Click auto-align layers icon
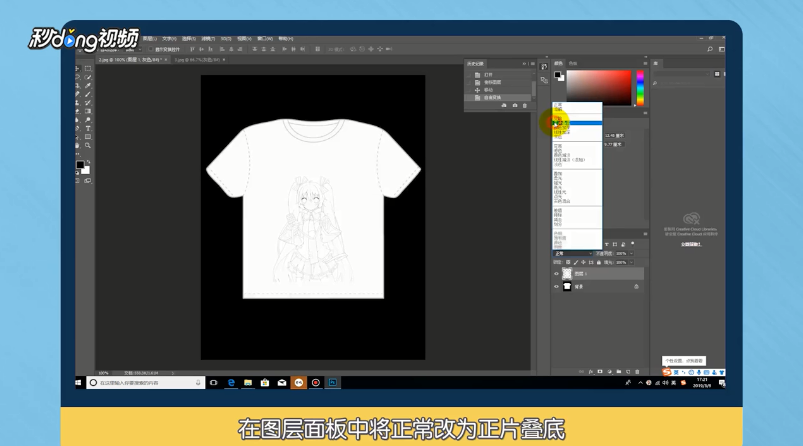 click(x=318, y=49)
